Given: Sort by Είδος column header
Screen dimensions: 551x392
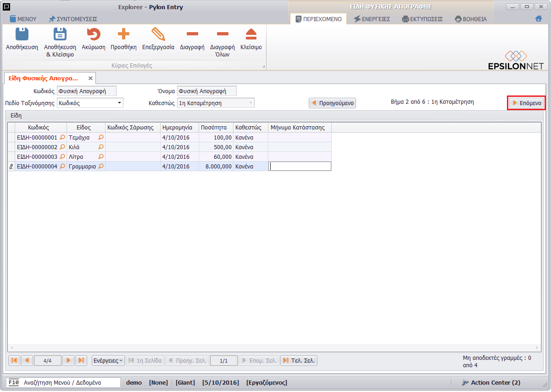Looking at the screenshot, I should tap(86, 127).
